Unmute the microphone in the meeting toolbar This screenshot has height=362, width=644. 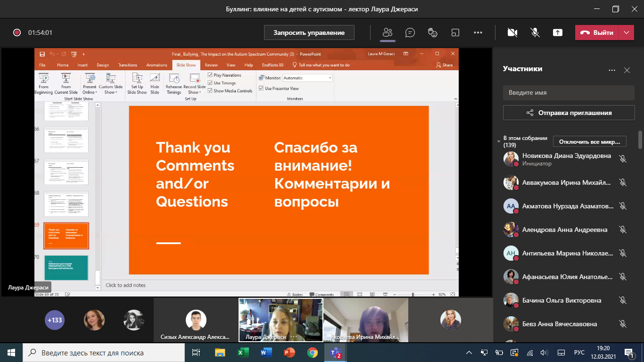tap(535, 33)
